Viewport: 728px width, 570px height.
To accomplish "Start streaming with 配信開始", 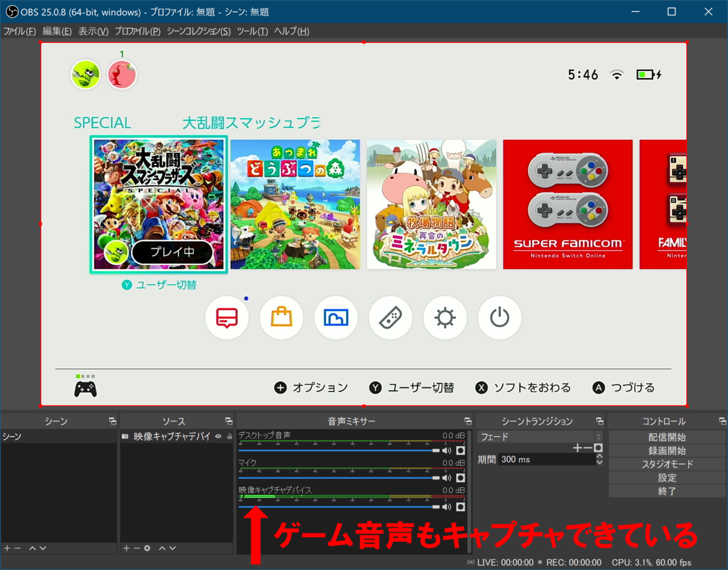I will tap(667, 437).
